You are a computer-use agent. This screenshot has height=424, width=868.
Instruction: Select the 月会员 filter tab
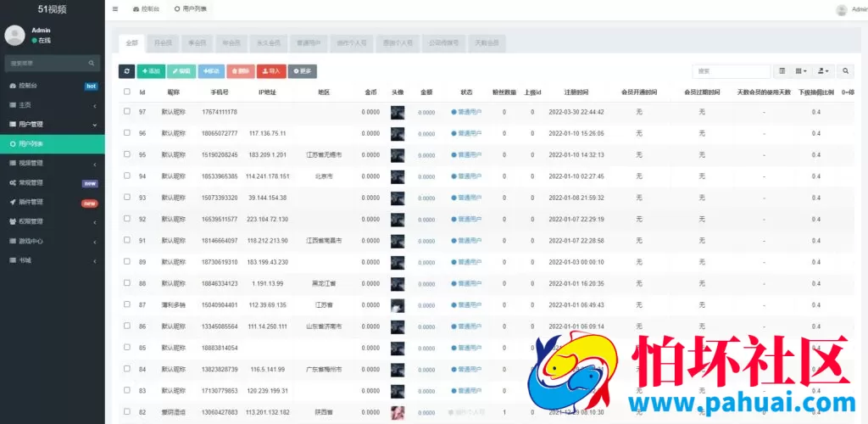(163, 43)
